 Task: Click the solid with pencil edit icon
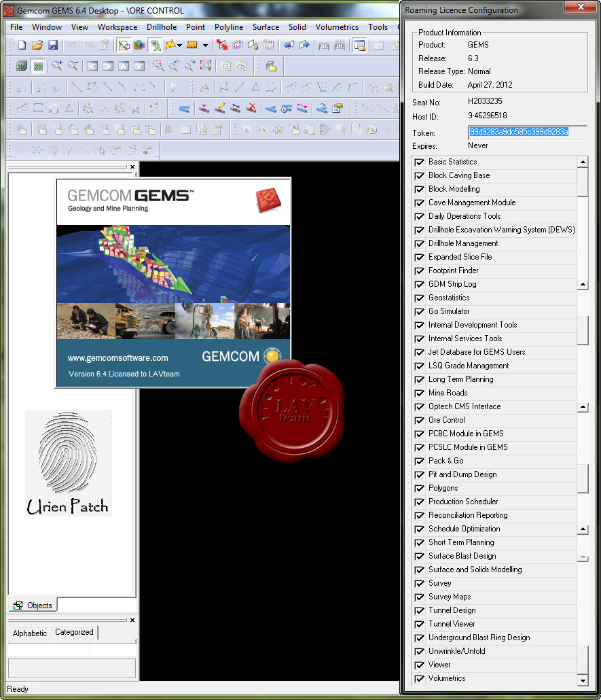[x=219, y=108]
